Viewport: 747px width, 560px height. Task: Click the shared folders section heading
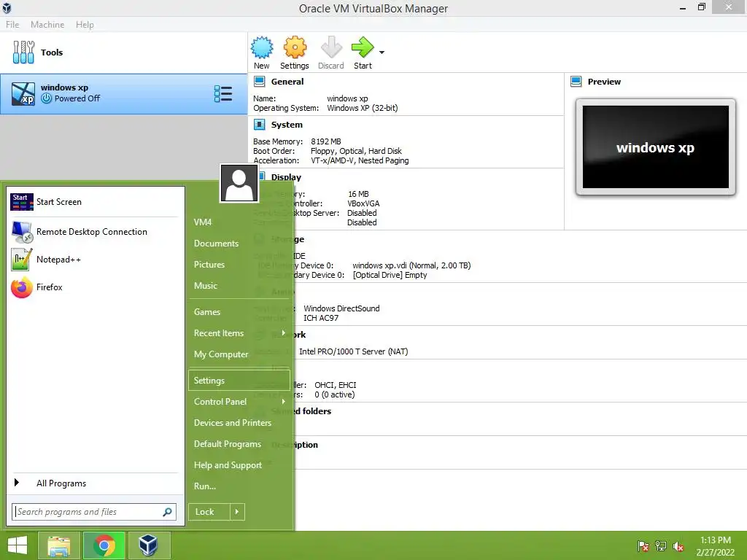point(301,411)
